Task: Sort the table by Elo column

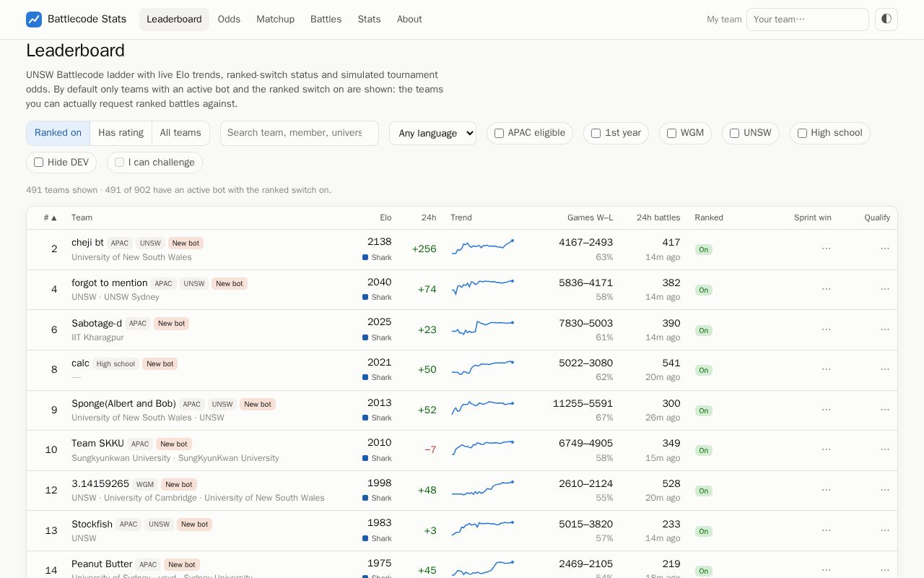Action: (x=385, y=217)
